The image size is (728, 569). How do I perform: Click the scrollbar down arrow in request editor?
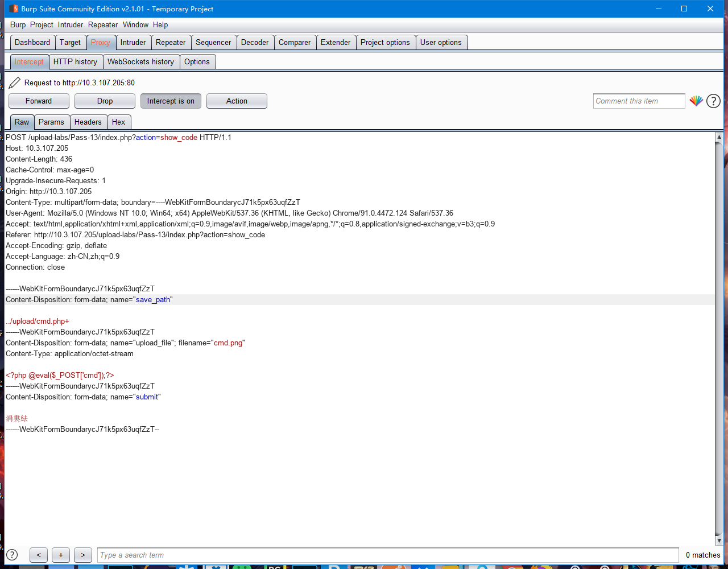click(719, 541)
